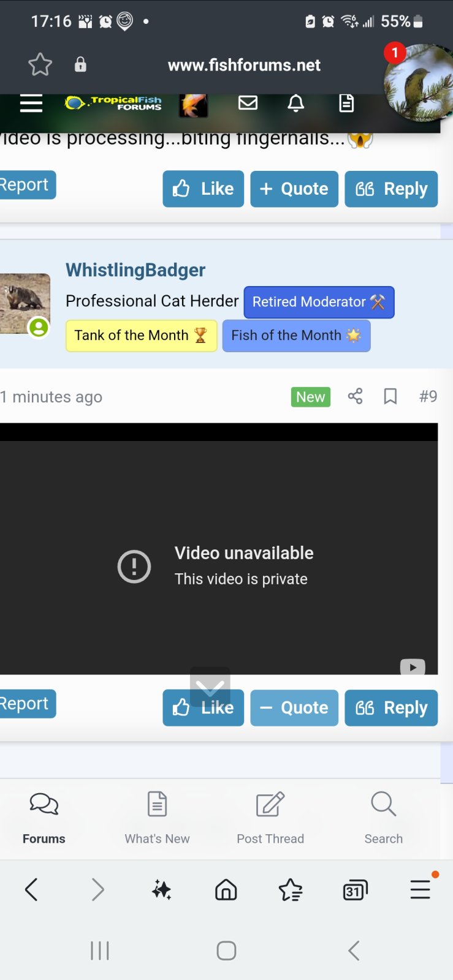
Task: Open the profile avatar with notification badge
Action: (418, 81)
